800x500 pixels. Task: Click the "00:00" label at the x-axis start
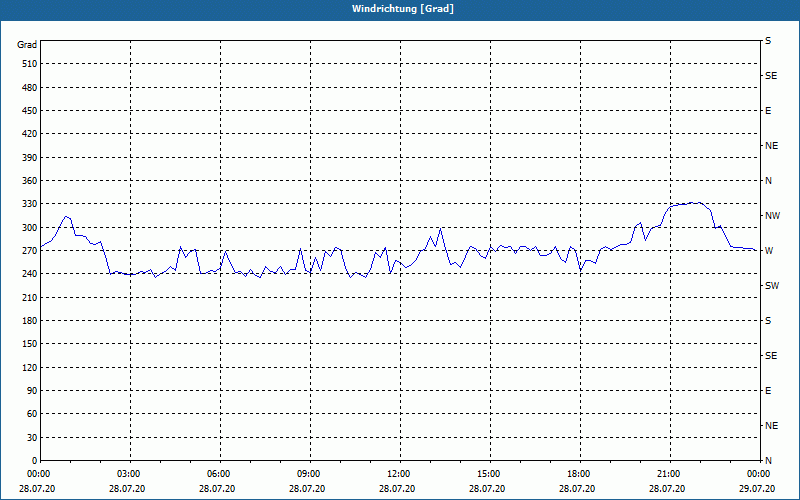tap(41, 473)
